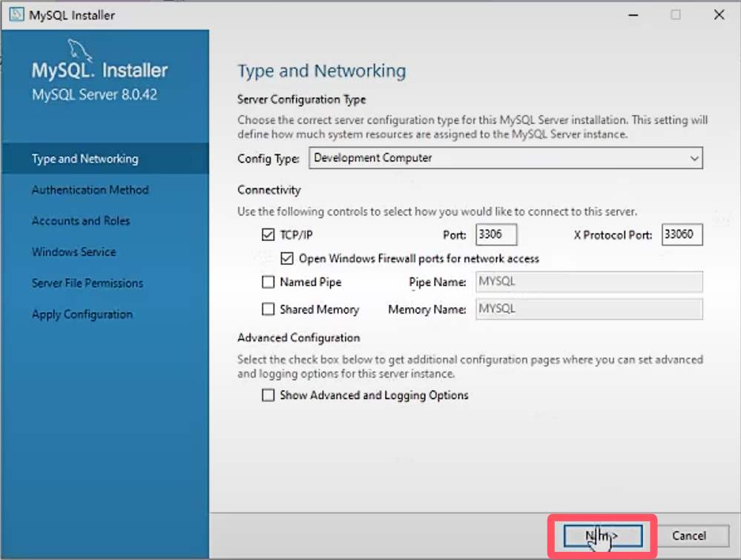Image resolution: width=741 pixels, height=560 pixels.
Task: Click the Advanced Configuration section label
Action: tap(299, 338)
